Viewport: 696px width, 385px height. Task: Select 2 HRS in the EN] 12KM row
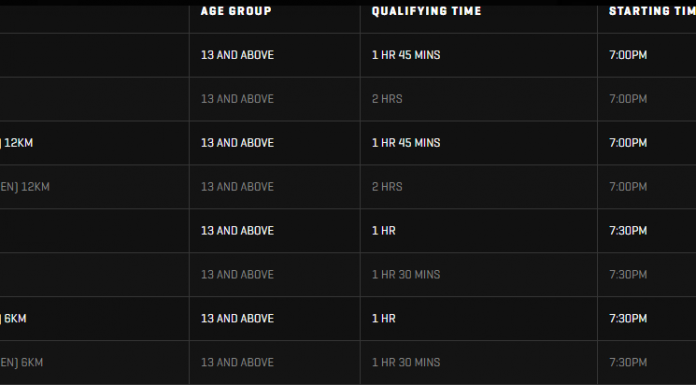[x=387, y=187]
